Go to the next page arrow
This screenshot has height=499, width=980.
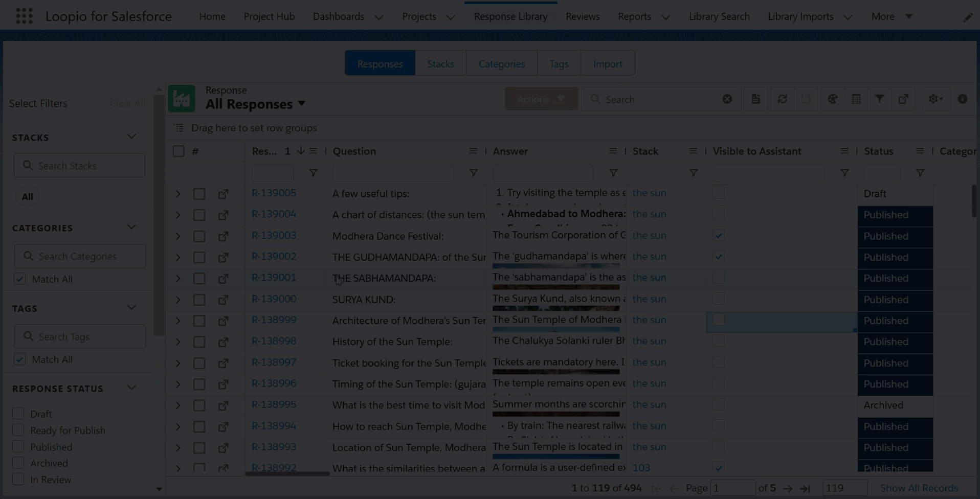[788, 489]
